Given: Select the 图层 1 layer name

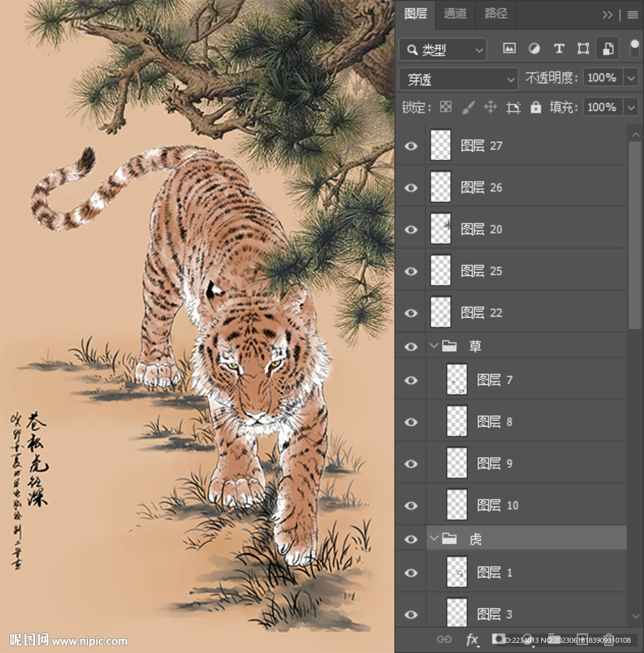Looking at the screenshot, I should coord(495,573).
